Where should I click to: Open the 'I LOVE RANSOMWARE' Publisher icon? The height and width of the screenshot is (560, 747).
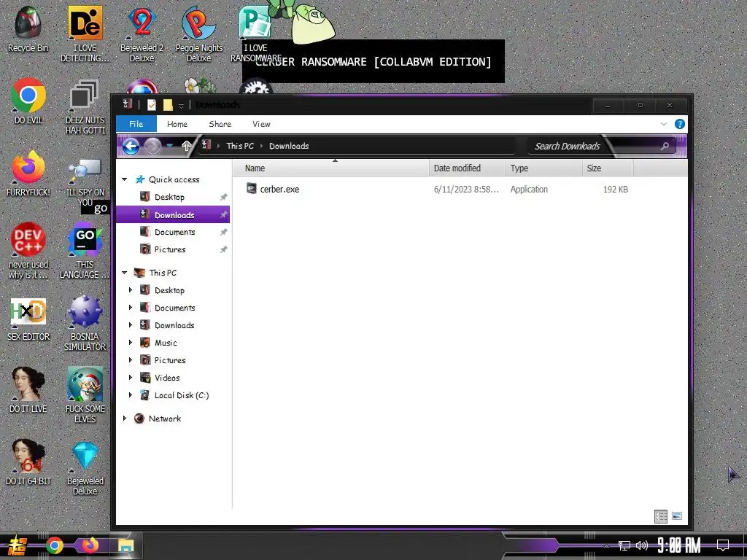[x=255, y=34]
